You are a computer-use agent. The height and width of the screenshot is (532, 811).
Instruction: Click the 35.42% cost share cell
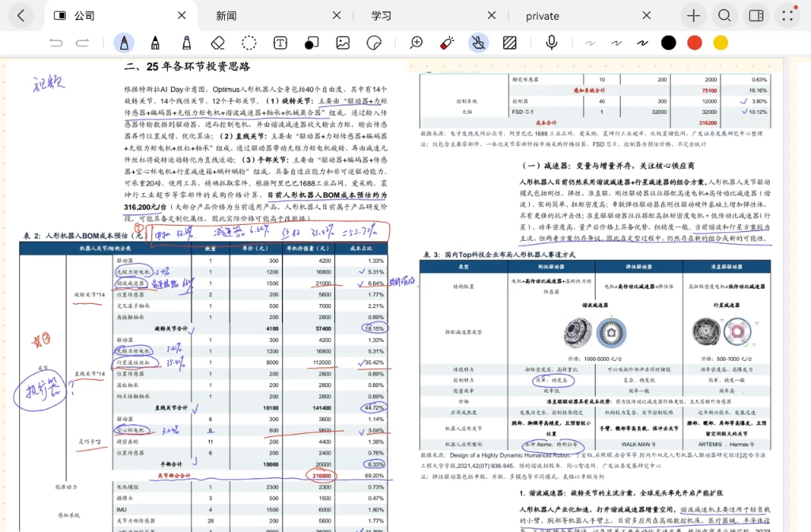[374, 363]
